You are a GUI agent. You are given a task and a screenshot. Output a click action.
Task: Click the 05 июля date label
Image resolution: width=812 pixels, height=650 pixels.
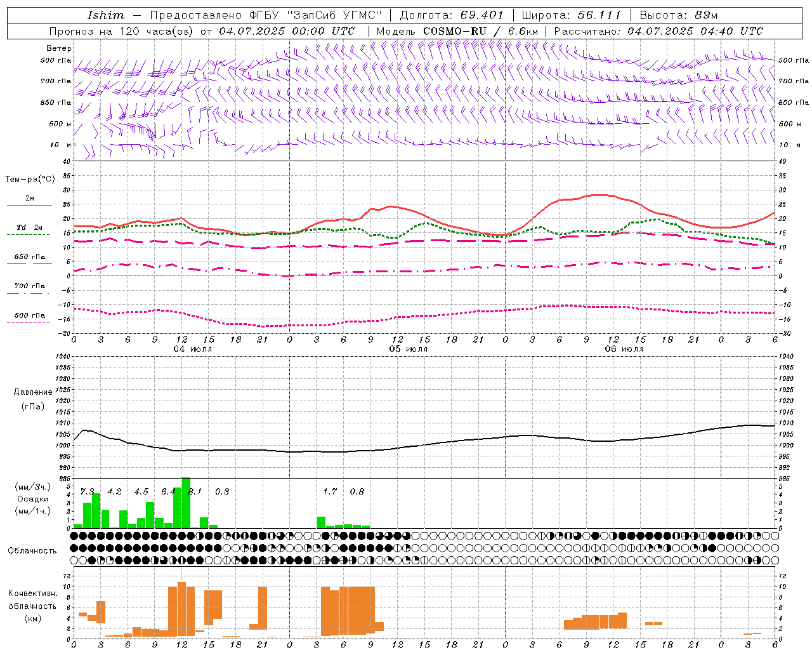click(409, 349)
